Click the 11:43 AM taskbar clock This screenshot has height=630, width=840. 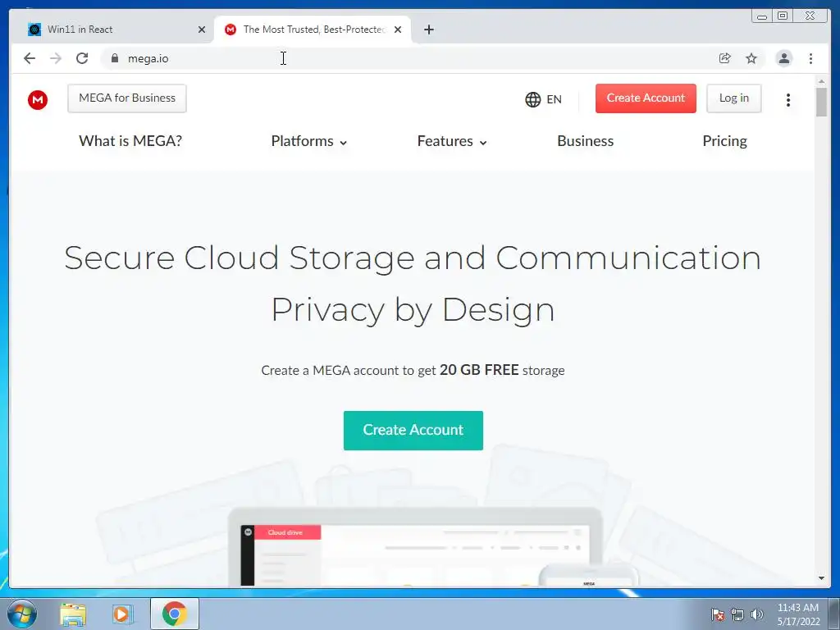pyautogui.click(x=797, y=614)
